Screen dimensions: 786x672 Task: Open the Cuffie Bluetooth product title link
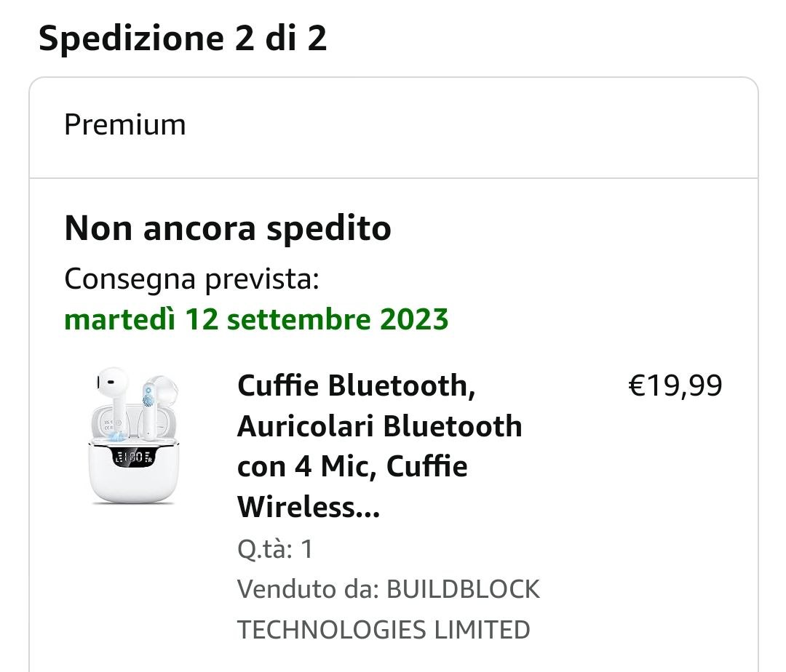[356, 385]
